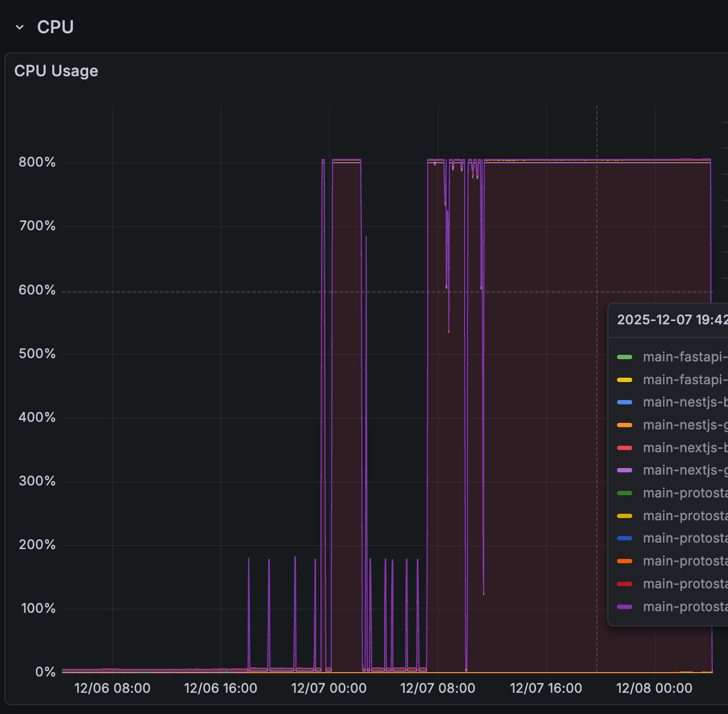Click the light green main-fastapi series swatch
Image resolution: width=728 pixels, height=714 pixels.
coord(625,357)
